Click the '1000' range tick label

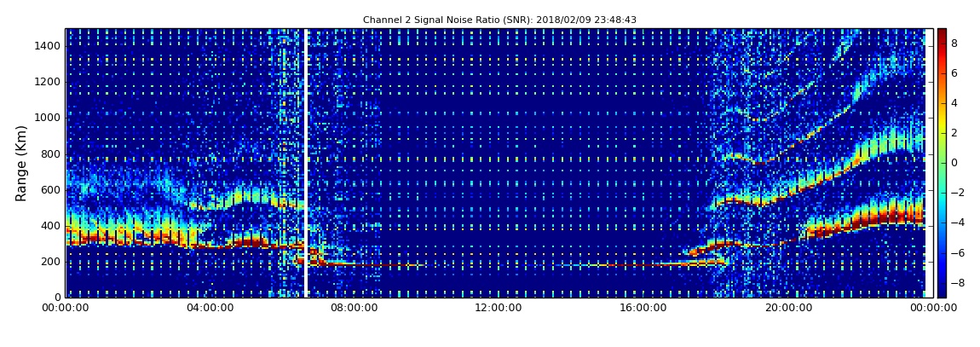49,119
